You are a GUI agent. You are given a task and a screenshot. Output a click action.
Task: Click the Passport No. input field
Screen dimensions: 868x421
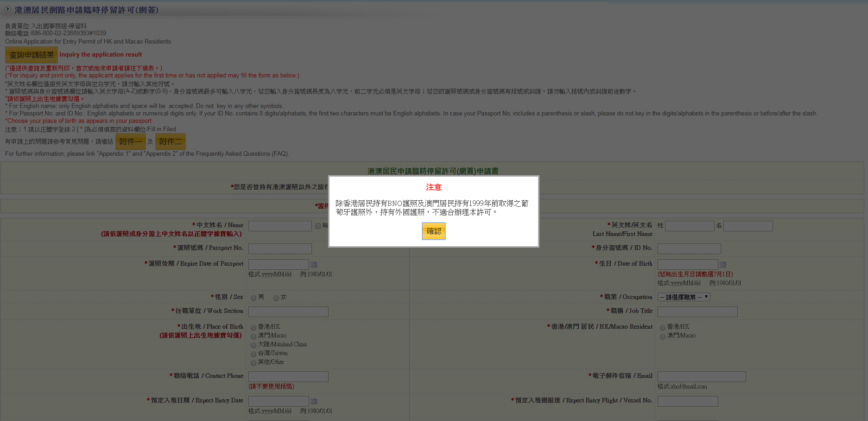pyautogui.click(x=280, y=249)
